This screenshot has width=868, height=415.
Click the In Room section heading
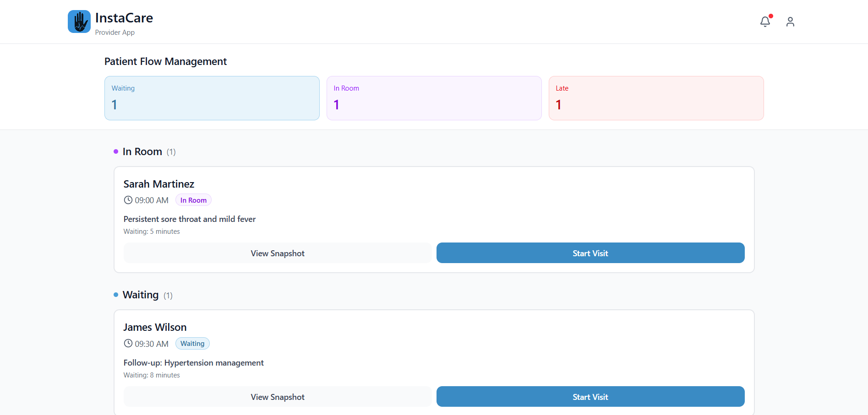pyautogui.click(x=142, y=151)
